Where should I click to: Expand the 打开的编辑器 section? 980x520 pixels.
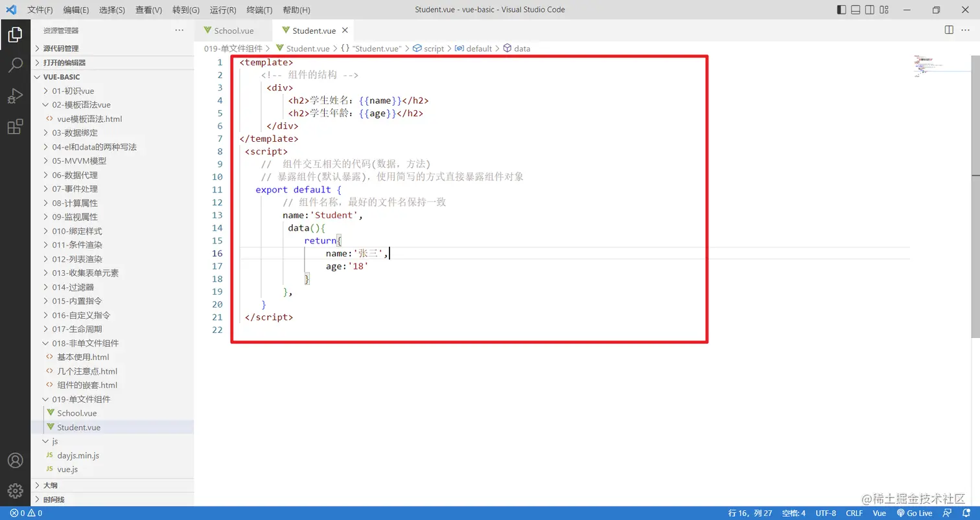click(112, 63)
